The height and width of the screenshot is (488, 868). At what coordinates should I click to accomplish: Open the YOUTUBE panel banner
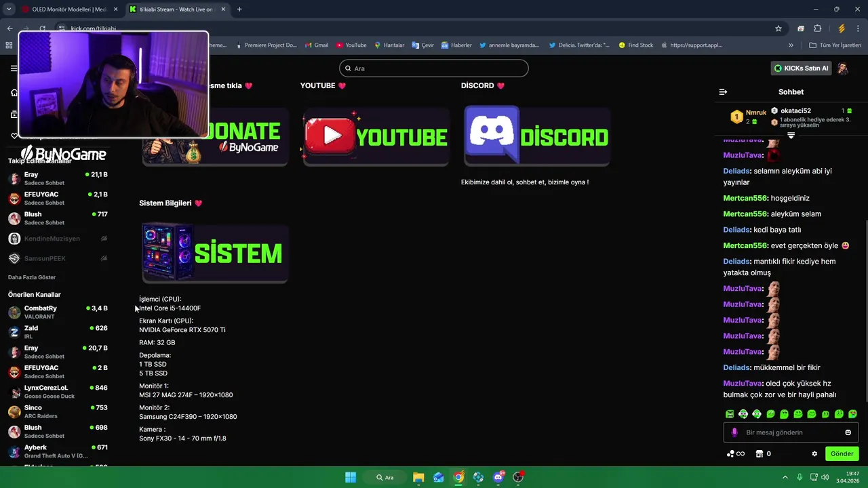tap(376, 136)
